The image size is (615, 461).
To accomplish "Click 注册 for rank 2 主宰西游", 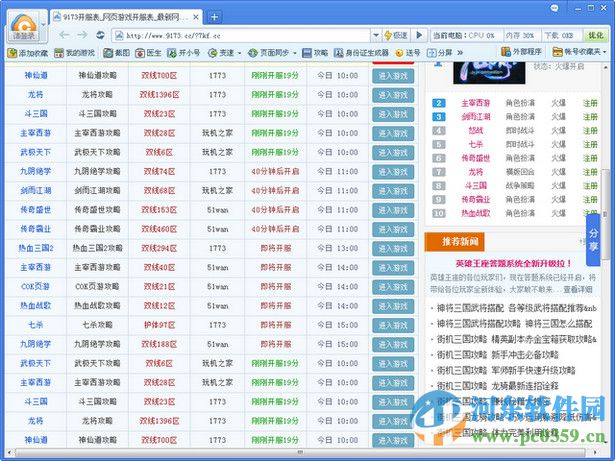I will tap(590, 103).
